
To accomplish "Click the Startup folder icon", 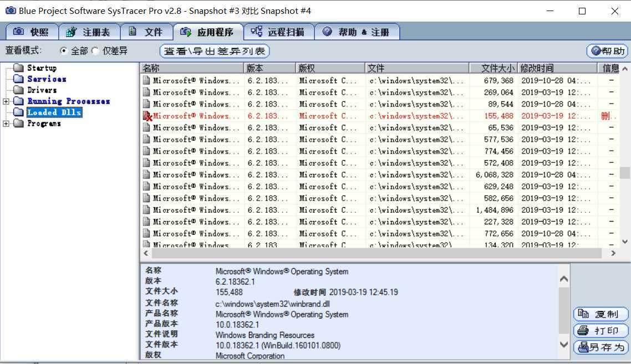I will click(18, 67).
